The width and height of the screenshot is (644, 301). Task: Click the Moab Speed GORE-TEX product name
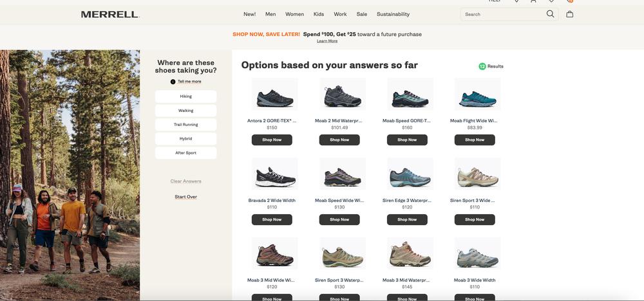(407, 121)
